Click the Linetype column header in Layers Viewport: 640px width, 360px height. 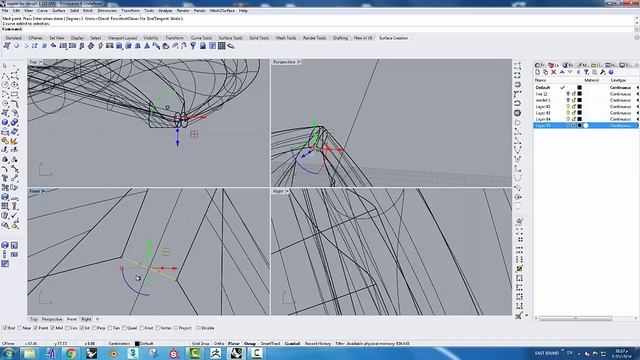coord(619,80)
